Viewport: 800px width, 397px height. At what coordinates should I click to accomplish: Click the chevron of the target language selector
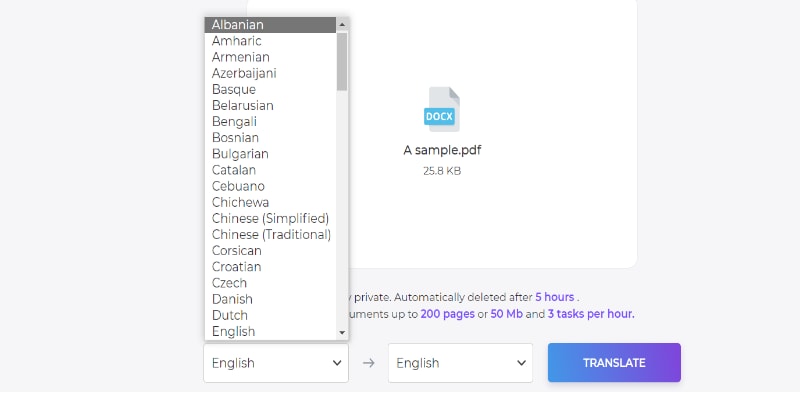tap(521, 363)
